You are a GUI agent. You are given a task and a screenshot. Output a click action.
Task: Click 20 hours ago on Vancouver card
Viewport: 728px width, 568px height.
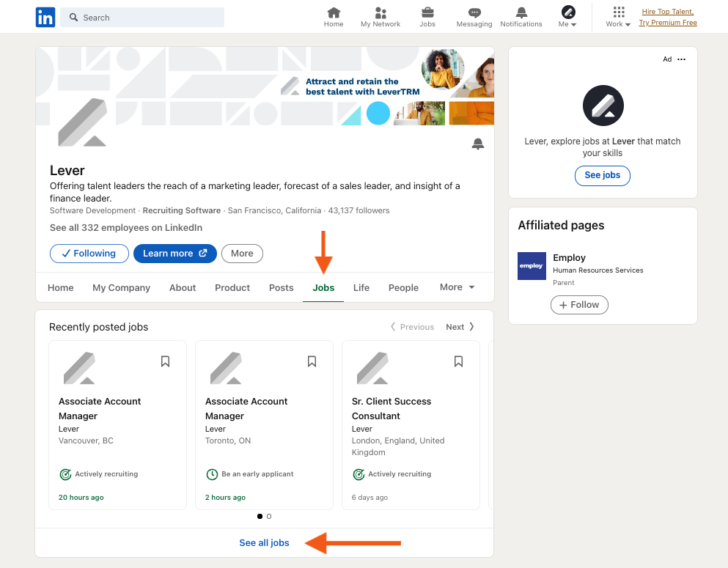(x=81, y=498)
